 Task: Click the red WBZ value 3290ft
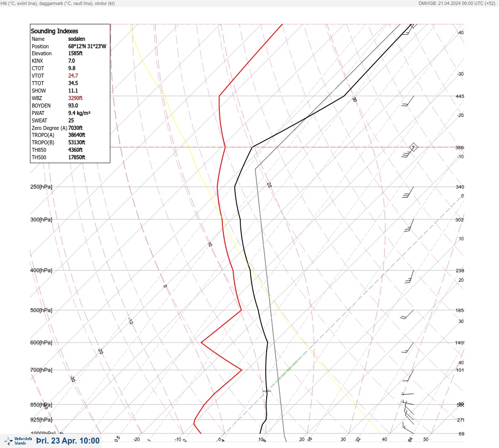[x=76, y=98]
